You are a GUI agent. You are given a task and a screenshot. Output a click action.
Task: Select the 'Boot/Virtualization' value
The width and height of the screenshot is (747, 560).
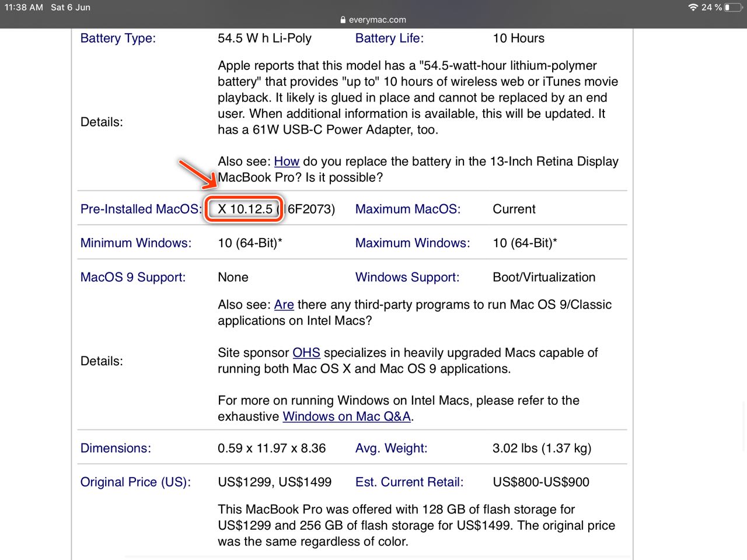544,278
